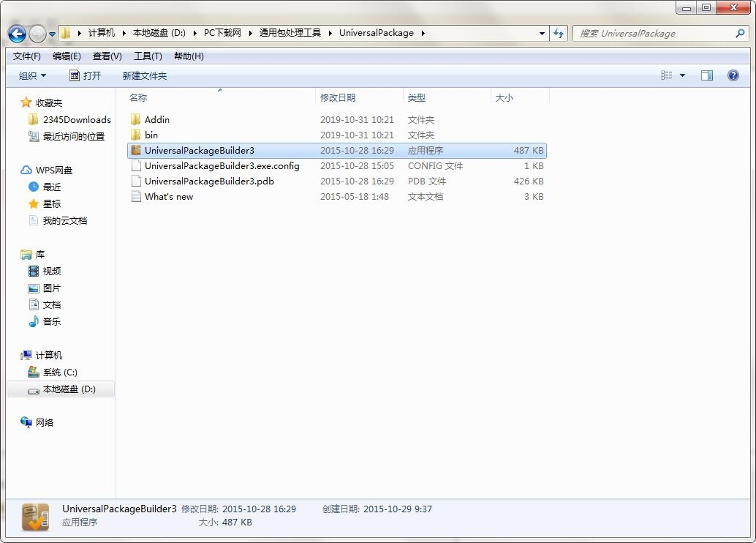
Task: Click the 打开 toolbar button
Action: click(86, 76)
